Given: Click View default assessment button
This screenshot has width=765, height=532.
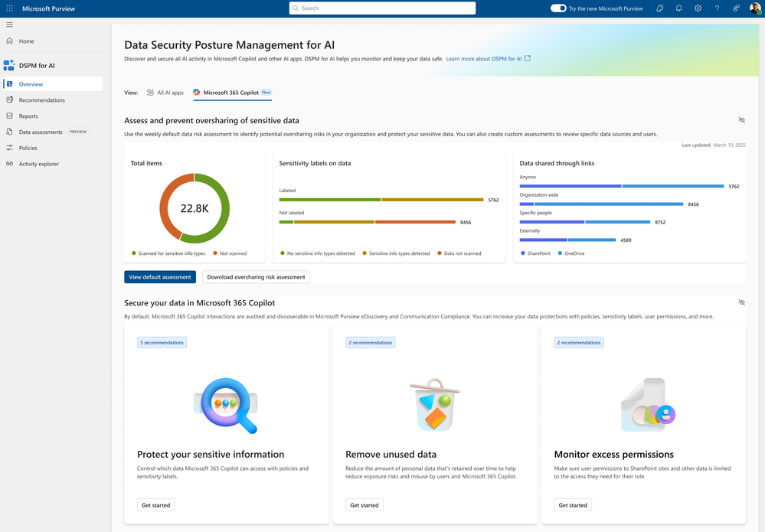Looking at the screenshot, I should [160, 277].
